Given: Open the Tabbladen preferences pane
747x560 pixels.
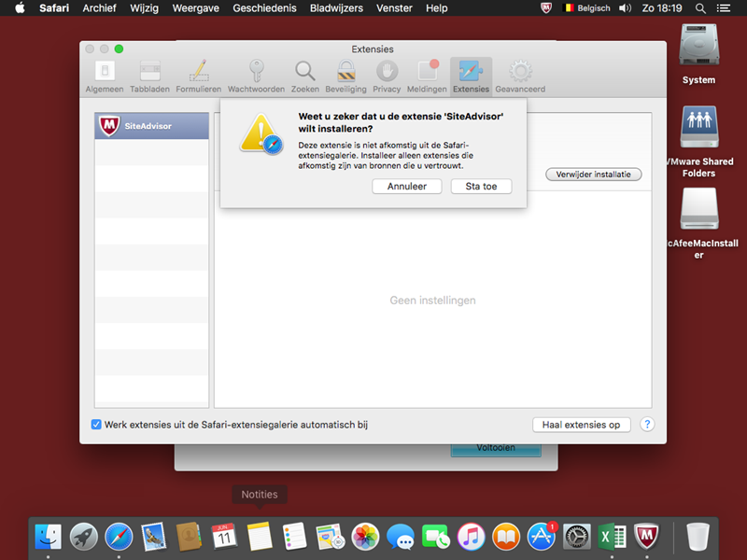Looking at the screenshot, I should point(149,77).
